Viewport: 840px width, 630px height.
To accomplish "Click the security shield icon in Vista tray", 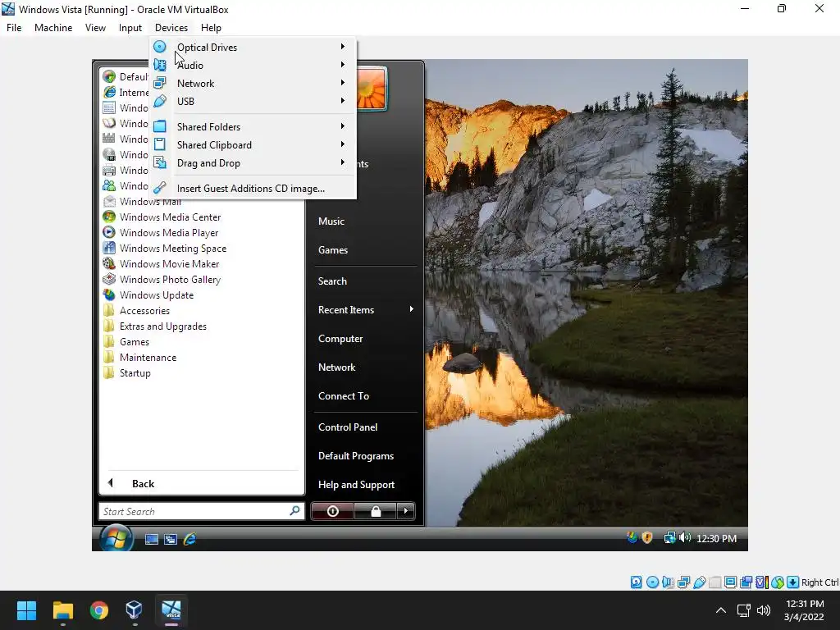I will pos(647,538).
